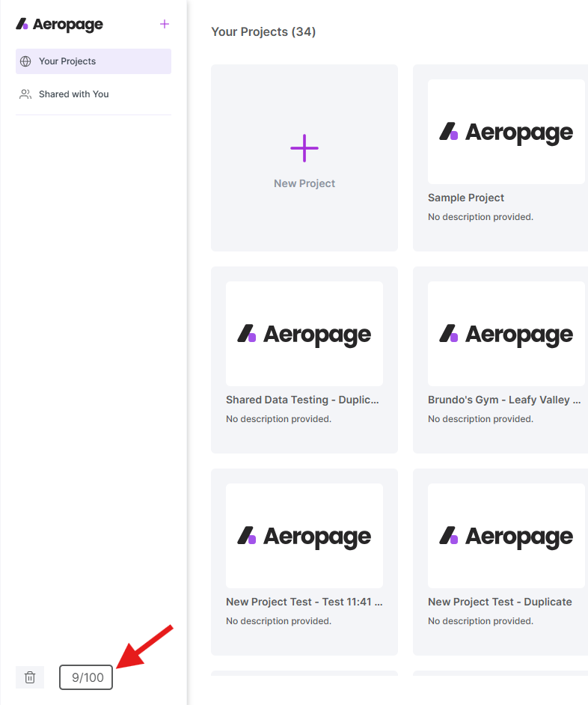Open Sample Project thumbnail
This screenshot has width=588, height=705.
(x=506, y=132)
